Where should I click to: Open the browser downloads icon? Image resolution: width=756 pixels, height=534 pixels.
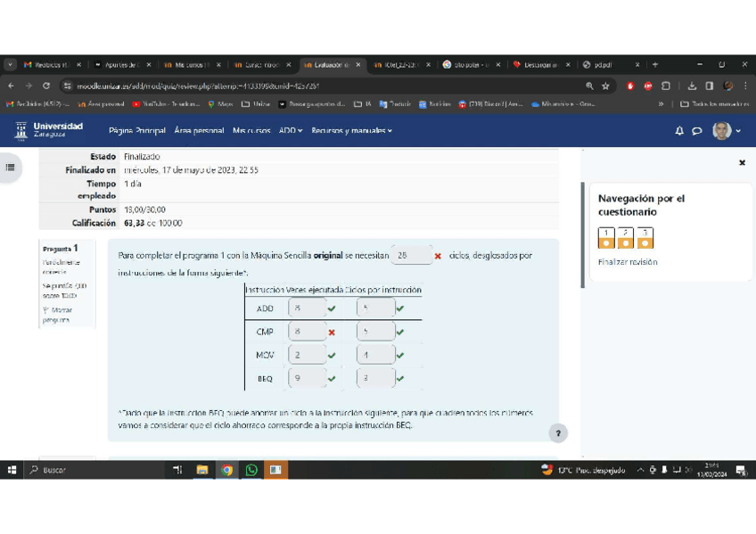(x=692, y=86)
